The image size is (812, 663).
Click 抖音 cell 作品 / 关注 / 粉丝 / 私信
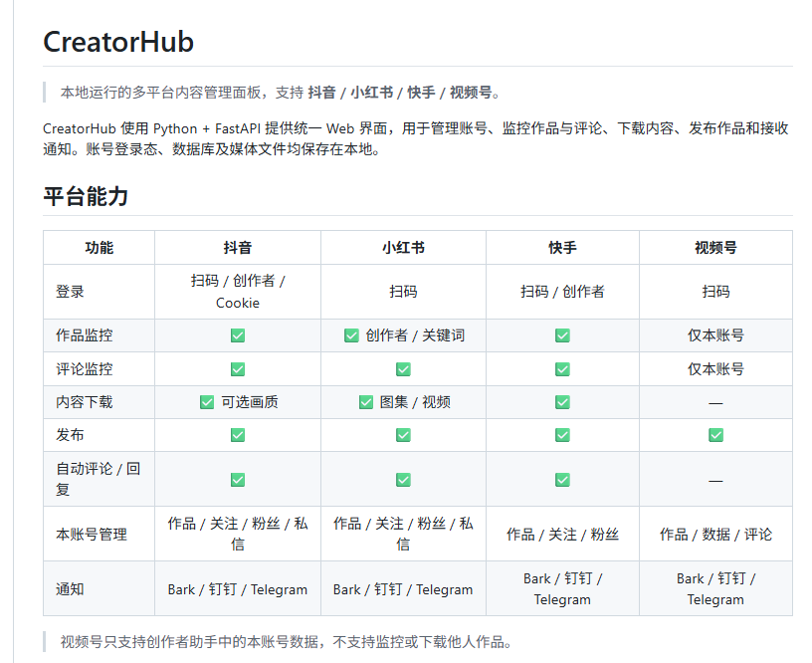coord(238,534)
